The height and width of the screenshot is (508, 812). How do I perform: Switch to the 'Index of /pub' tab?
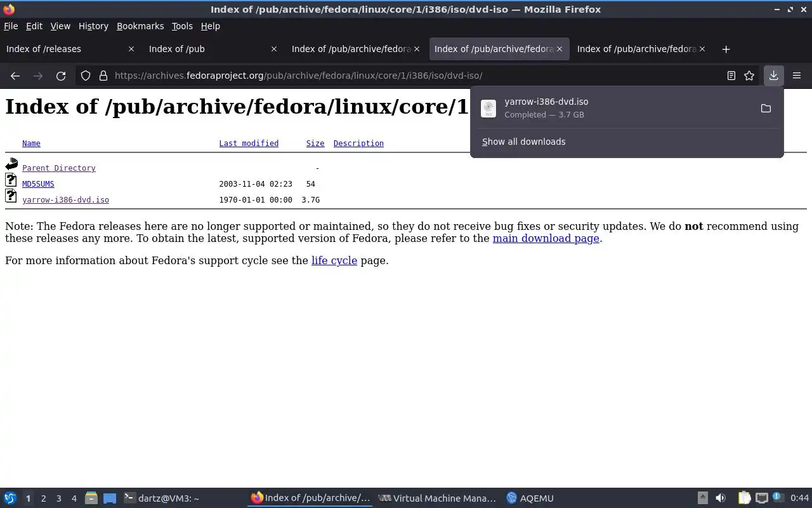coord(213,49)
